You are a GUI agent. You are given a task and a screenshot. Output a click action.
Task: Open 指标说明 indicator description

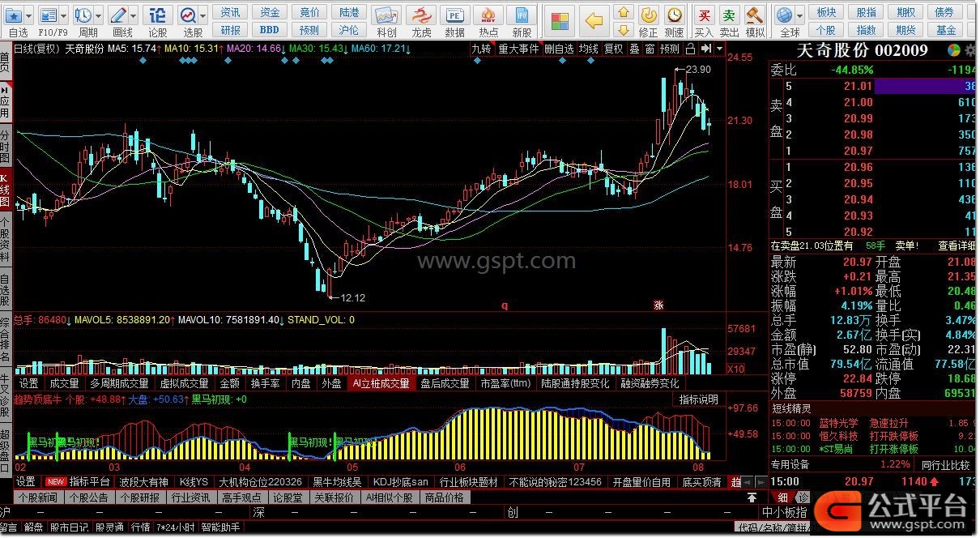tap(698, 399)
